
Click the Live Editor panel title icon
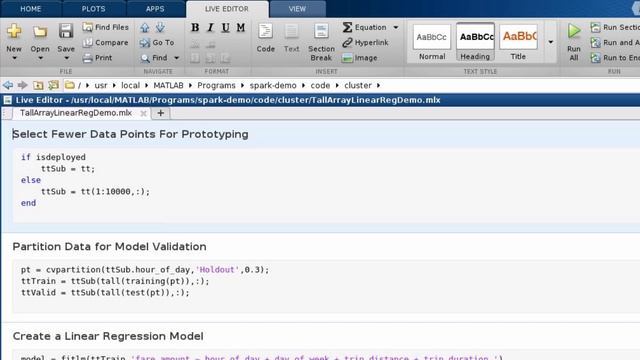tap(7, 100)
